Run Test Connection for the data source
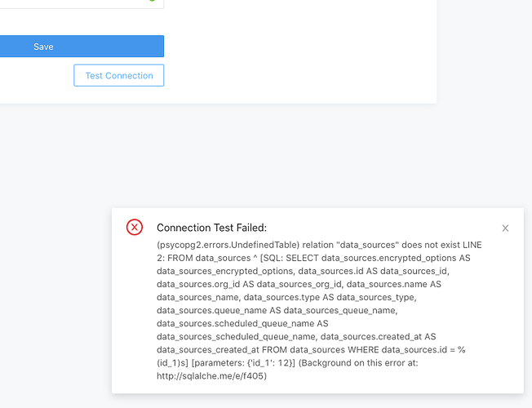The width and height of the screenshot is (532, 408). click(119, 75)
